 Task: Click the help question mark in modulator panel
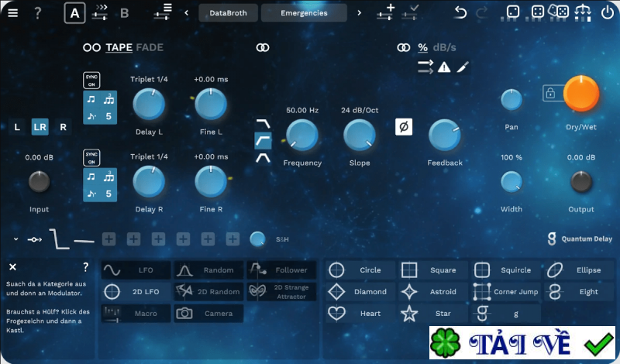click(x=86, y=266)
